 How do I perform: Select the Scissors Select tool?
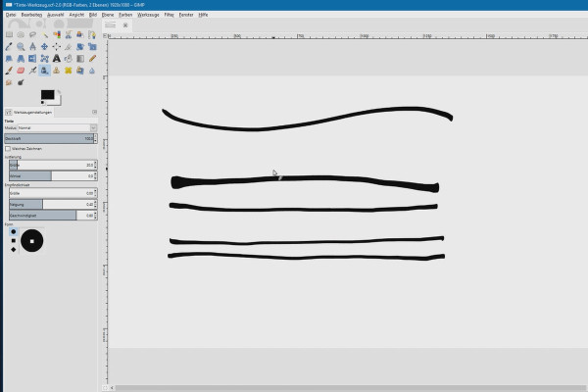[69, 35]
